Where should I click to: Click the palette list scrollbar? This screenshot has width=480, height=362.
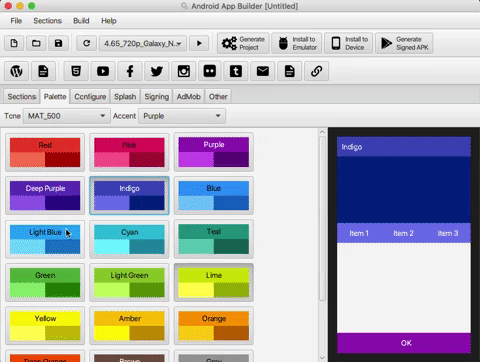coord(322,218)
